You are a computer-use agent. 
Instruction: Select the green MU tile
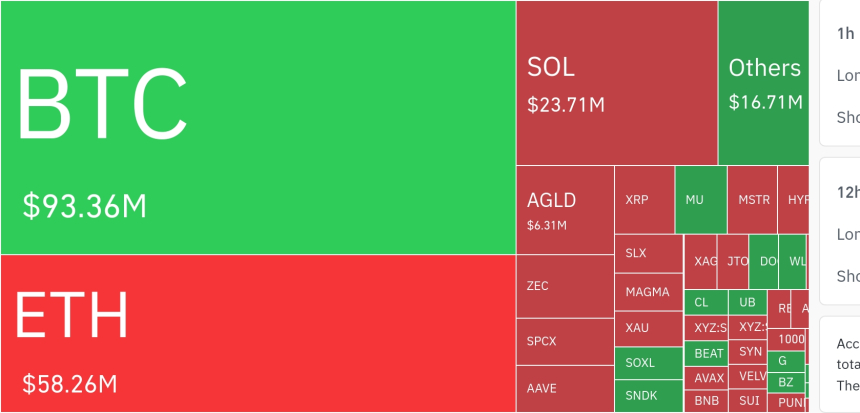(x=701, y=200)
